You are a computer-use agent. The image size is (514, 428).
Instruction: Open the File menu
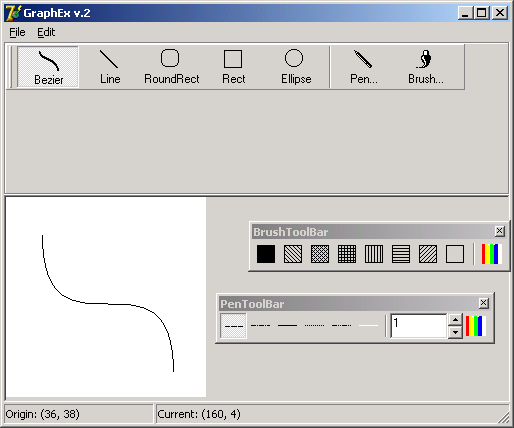pyautogui.click(x=17, y=32)
